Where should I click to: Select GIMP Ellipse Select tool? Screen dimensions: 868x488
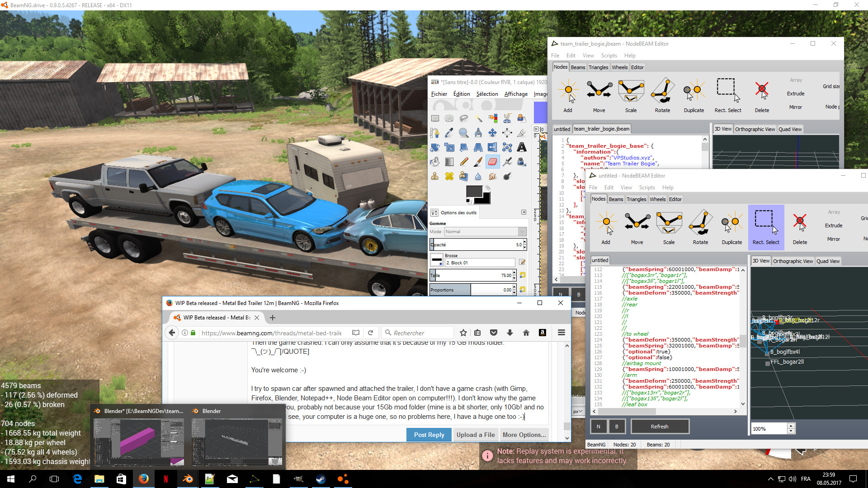(x=449, y=118)
